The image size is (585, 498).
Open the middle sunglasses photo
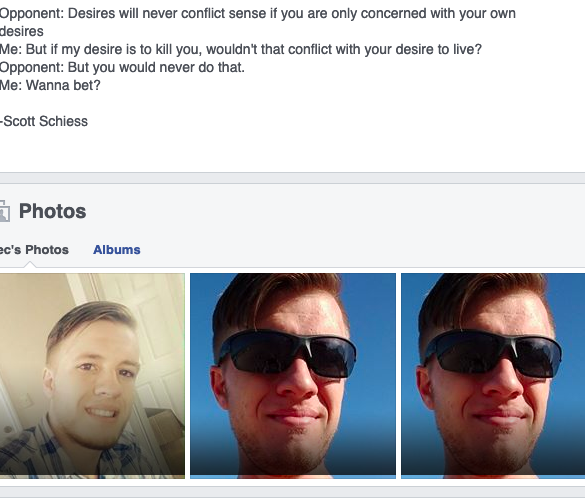(293, 376)
